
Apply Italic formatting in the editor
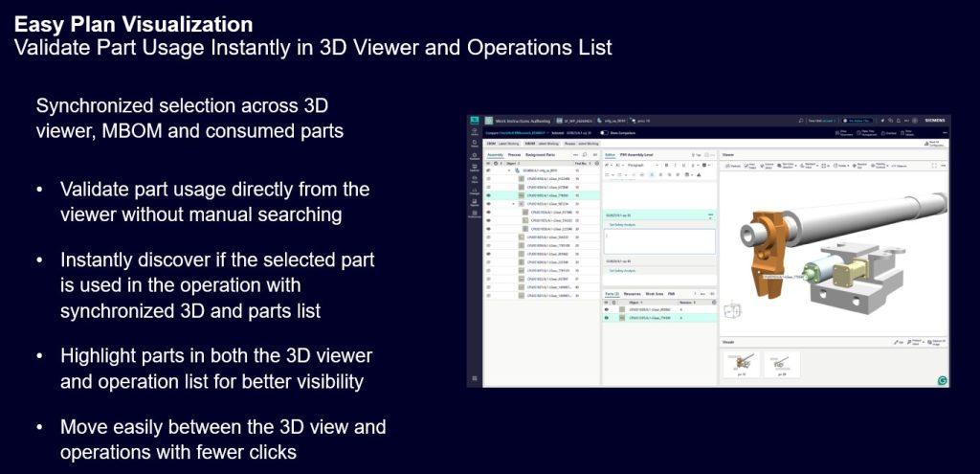[675, 165]
